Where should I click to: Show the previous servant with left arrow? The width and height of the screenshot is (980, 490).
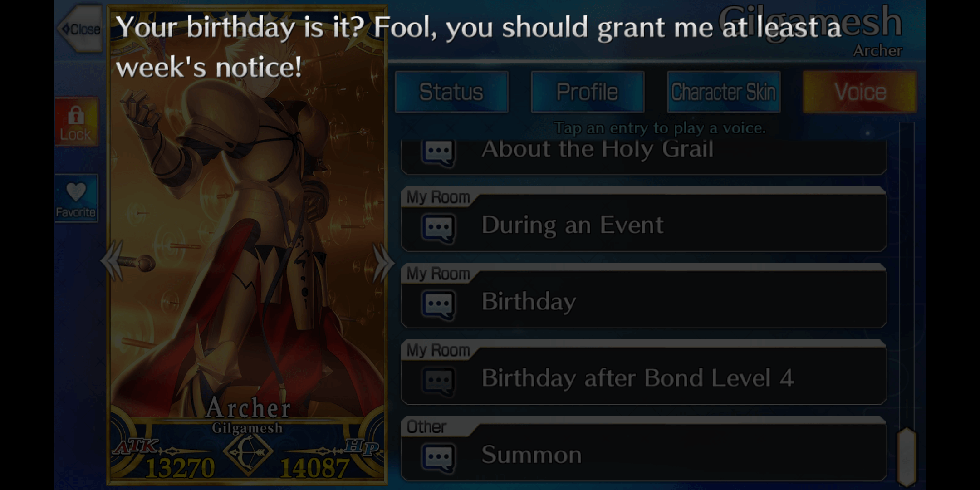pyautogui.click(x=112, y=261)
